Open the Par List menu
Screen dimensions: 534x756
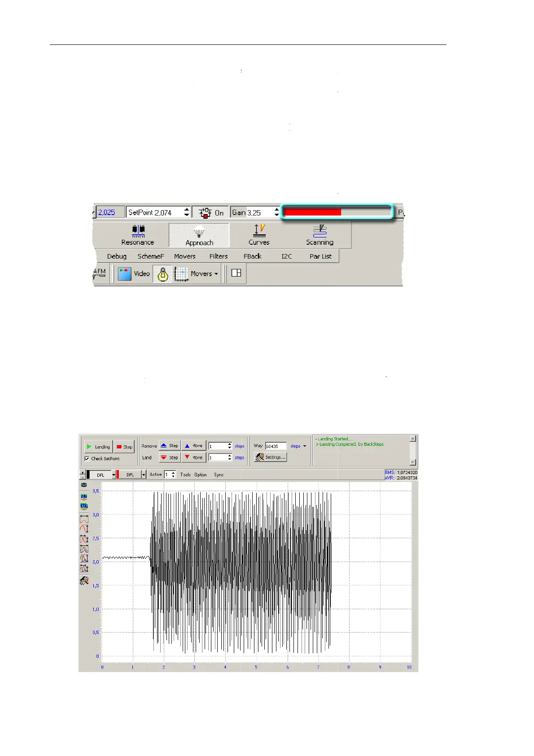320,256
